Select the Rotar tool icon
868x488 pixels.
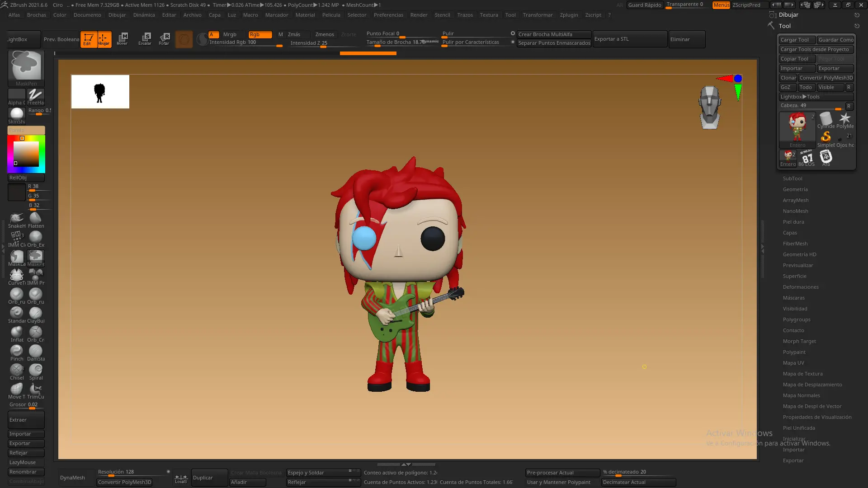pyautogui.click(x=164, y=39)
